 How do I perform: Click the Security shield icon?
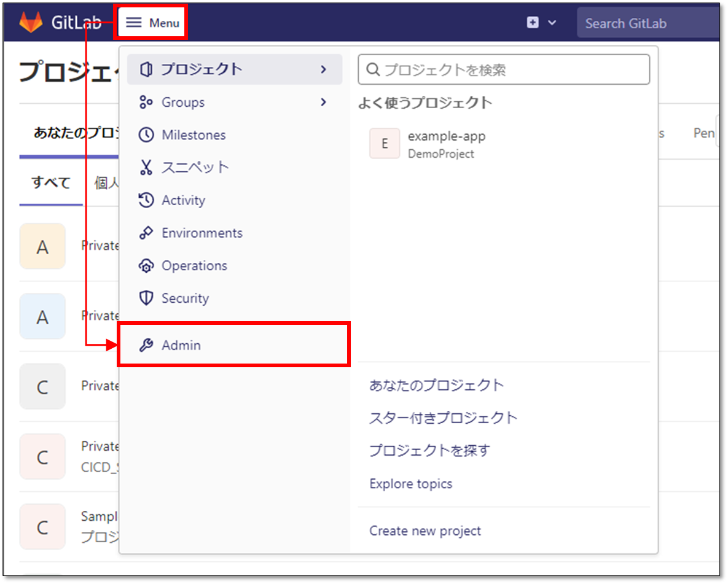(x=146, y=298)
